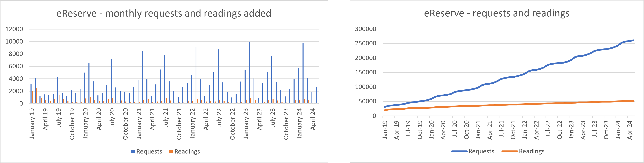Click the 'Jan-19' x-axis label in line chart
The height and width of the screenshot is (163, 644).
(385, 129)
